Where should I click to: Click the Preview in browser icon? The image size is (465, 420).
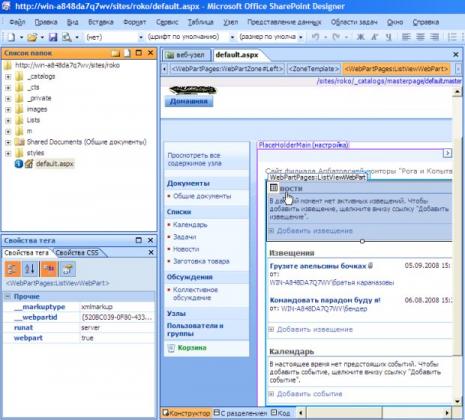coord(67,37)
